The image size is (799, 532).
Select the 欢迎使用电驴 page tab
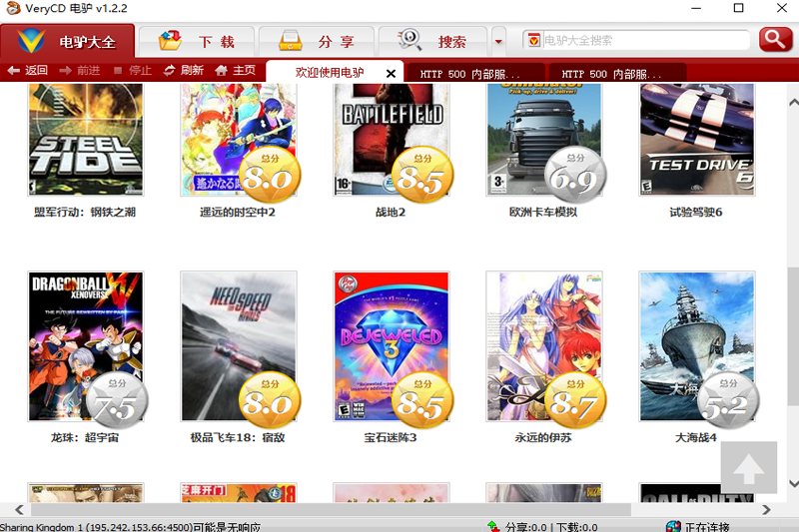coord(330,73)
